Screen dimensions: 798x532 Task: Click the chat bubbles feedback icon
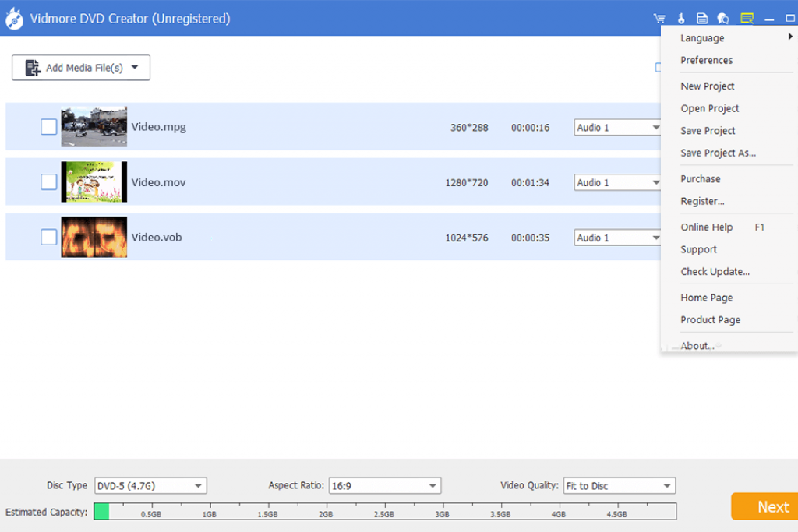click(723, 19)
